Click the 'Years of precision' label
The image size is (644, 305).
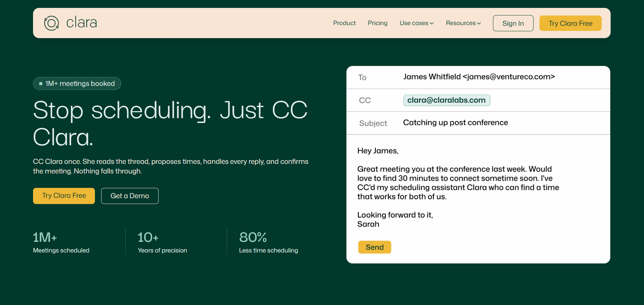pos(162,250)
